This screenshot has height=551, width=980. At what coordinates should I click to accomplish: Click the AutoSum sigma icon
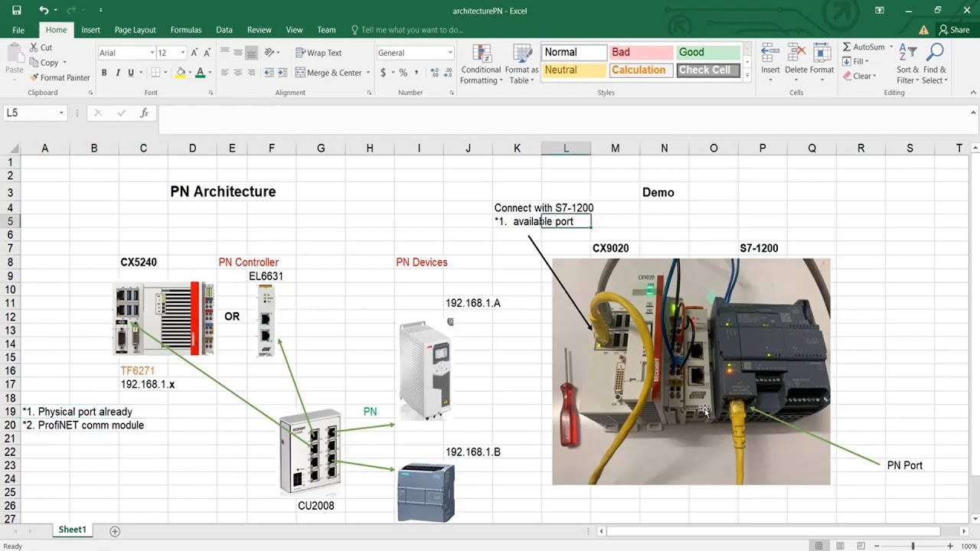[847, 47]
